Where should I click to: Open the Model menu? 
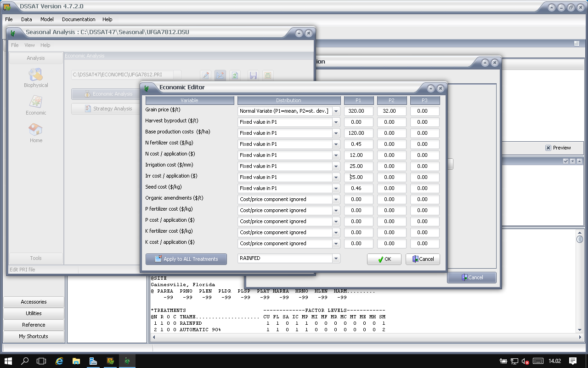click(47, 19)
